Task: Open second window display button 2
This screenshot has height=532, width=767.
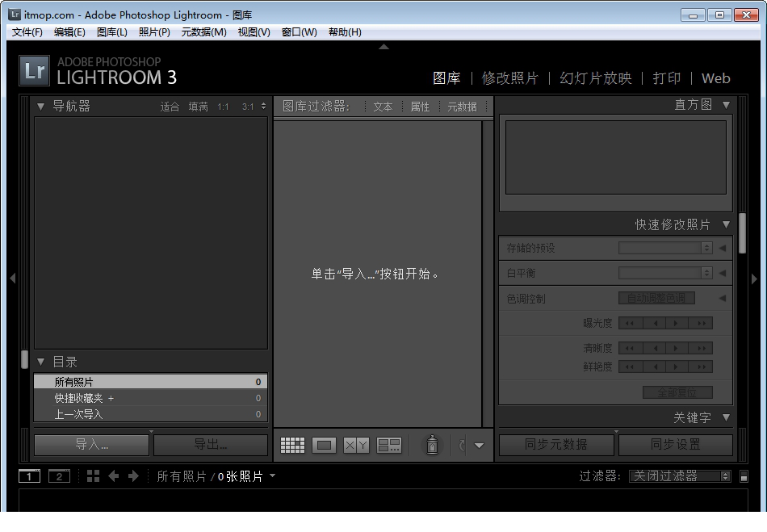Action: pyautogui.click(x=59, y=475)
